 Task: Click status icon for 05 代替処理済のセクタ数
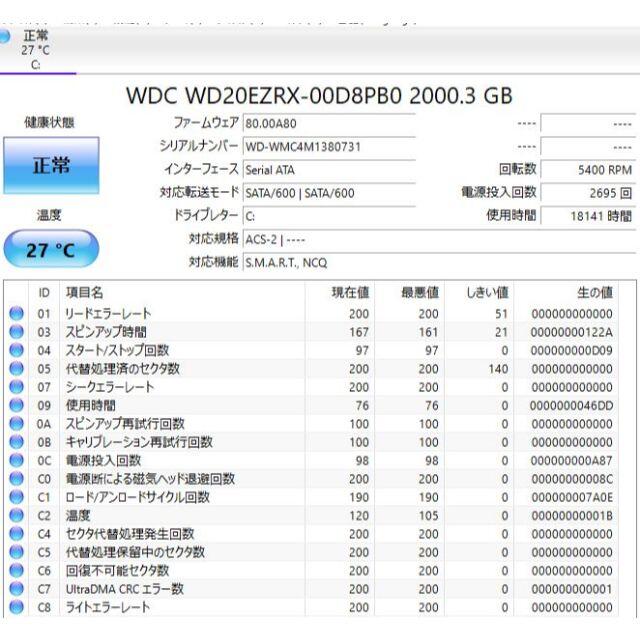point(17,369)
